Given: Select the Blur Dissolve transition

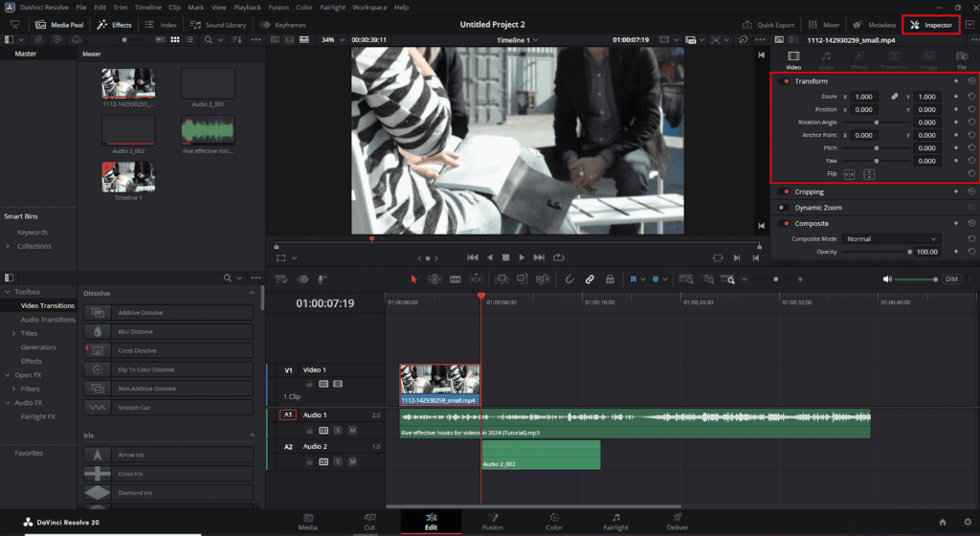Looking at the screenshot, I should click(x=168, y=332).
